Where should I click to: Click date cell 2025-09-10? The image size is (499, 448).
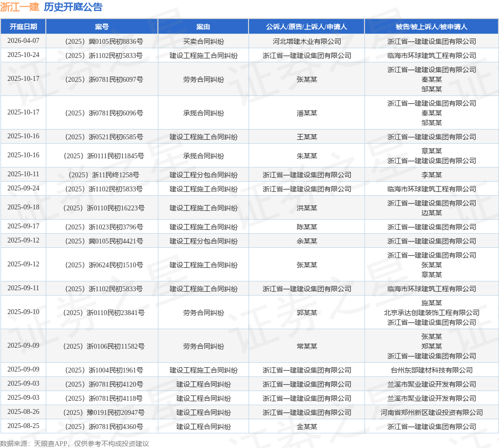tap(23, 312)
